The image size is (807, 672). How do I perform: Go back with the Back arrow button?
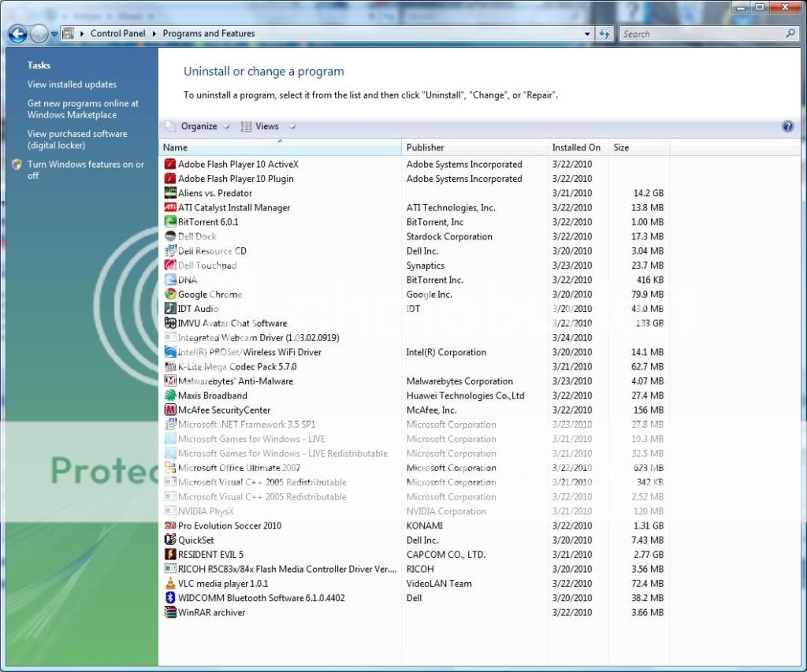17,34
